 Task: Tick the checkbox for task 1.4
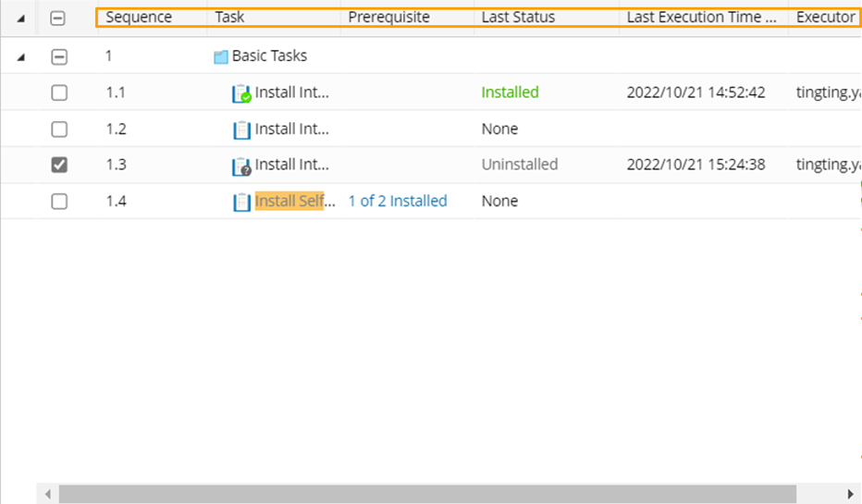pyautogui.click(x=59, y=202)
